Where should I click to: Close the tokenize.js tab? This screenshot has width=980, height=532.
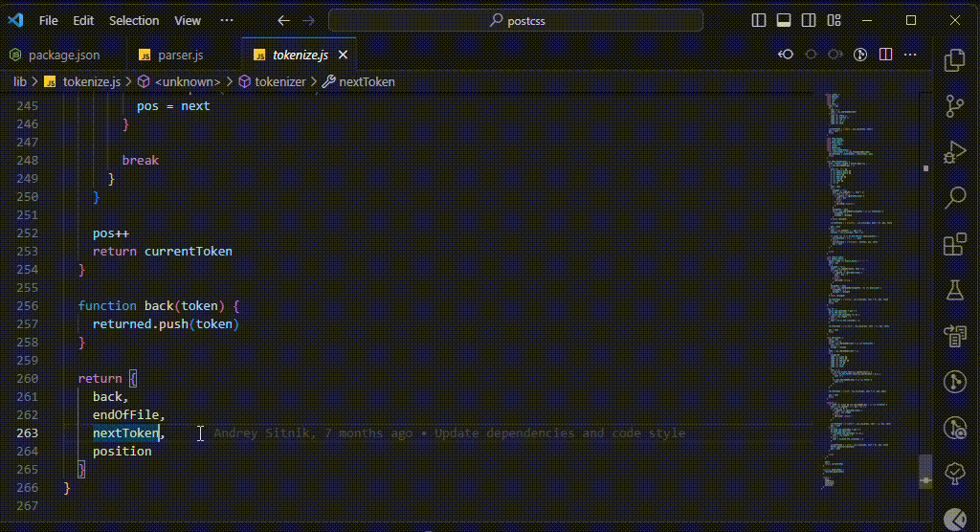click(x=343, y=55)
